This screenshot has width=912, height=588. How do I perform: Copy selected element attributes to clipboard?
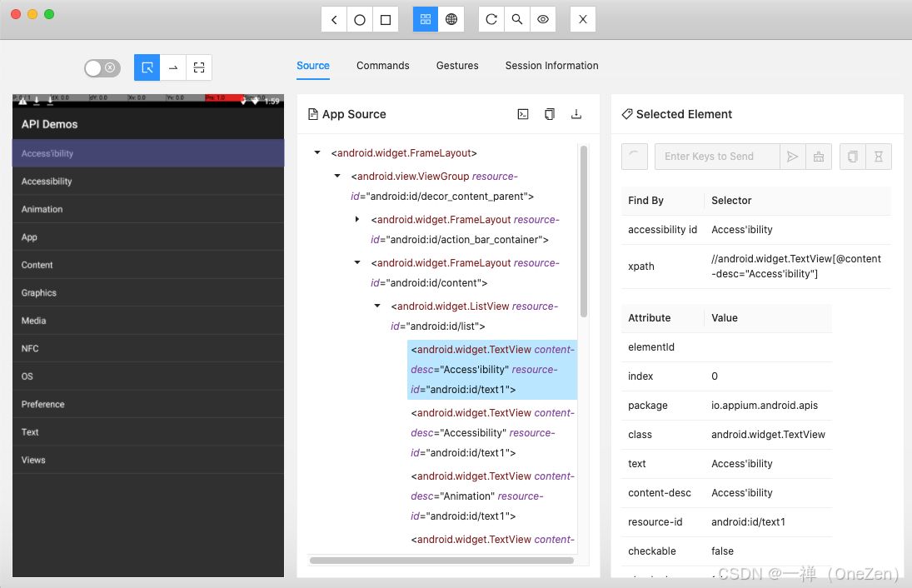[x=853, y=157]
